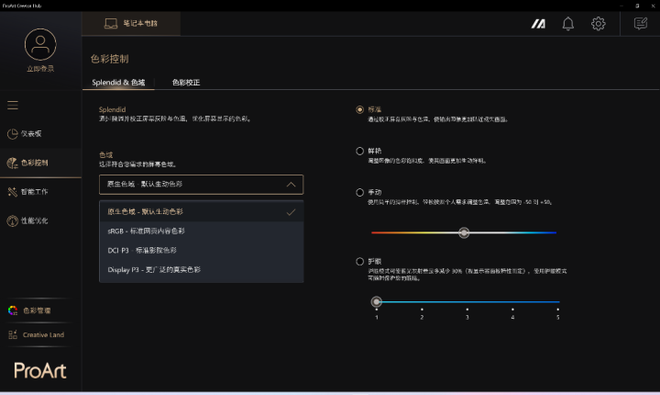This screenshot has height=395, width=660.
Task: Select the 护眼 eye care radio button
Action: coord(360,262)
